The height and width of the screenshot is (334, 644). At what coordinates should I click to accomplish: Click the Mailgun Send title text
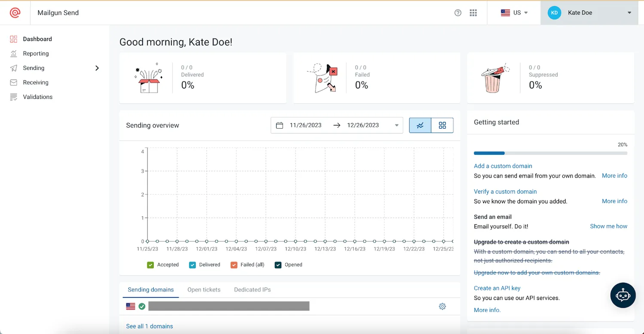pos(58,13)
